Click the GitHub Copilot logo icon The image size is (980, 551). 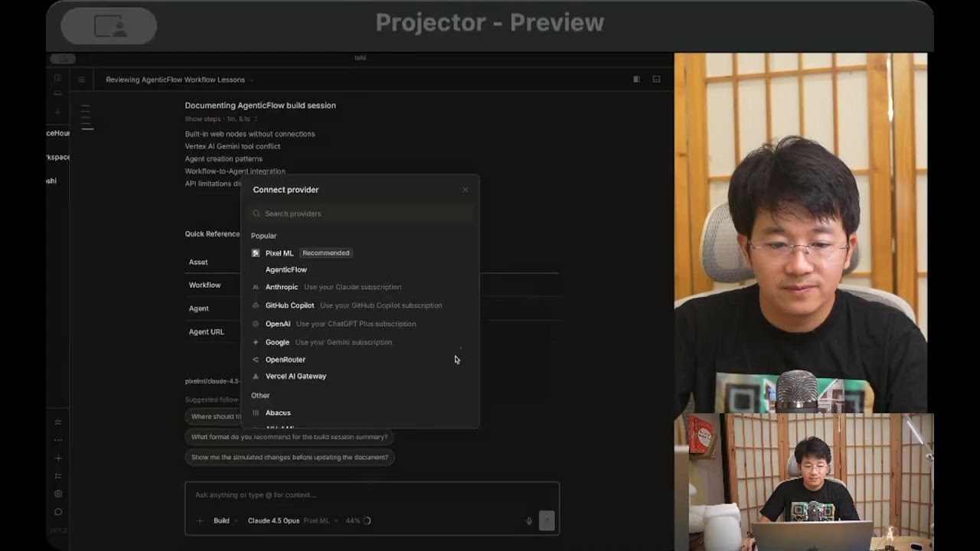(x=256, y=305)
